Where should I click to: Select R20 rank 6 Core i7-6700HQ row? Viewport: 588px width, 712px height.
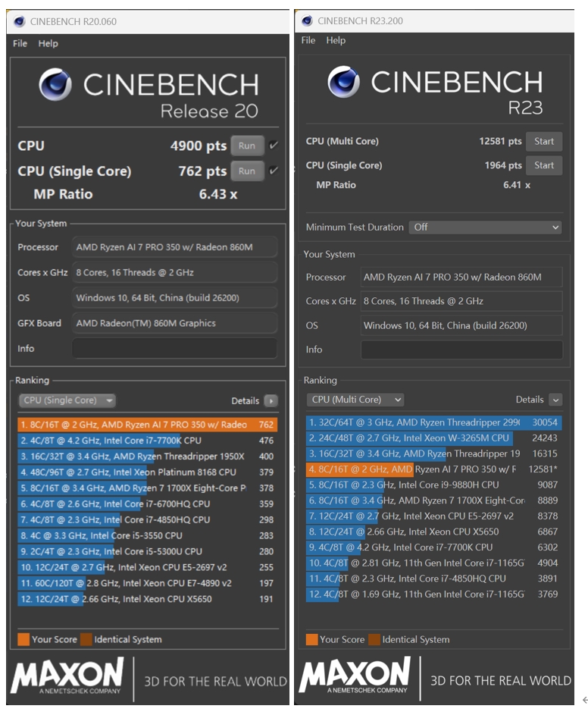pos(148,504)
